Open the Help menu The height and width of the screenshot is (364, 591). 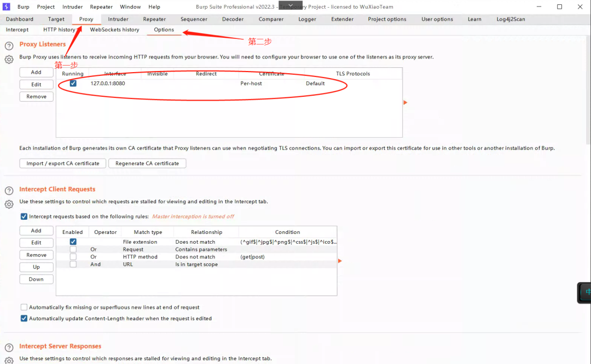click(154, 7)
